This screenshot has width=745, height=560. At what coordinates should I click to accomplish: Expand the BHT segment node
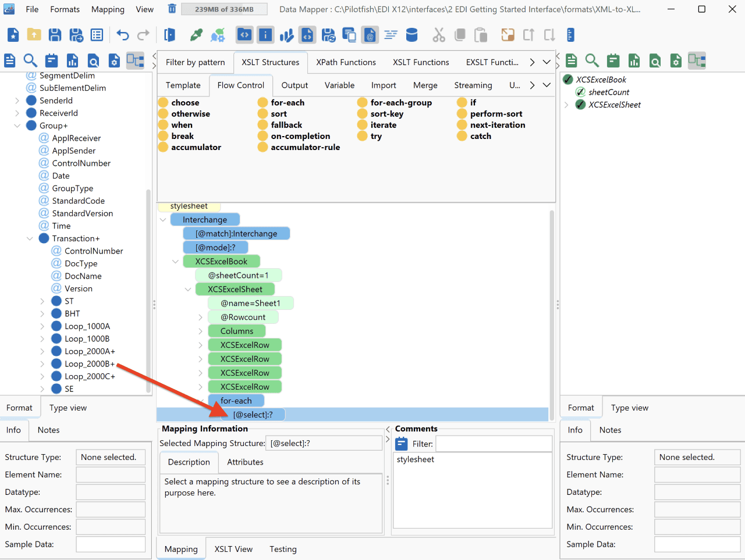[x=42, y=313]
